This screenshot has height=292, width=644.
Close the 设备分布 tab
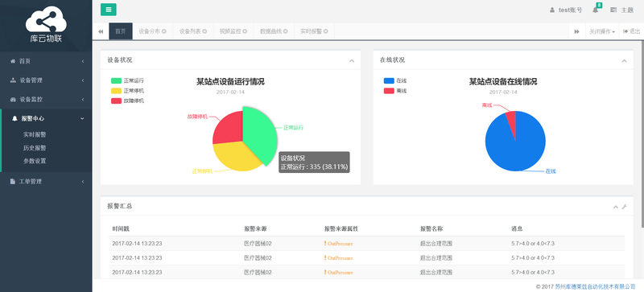pyautogui.click(x=164, y=31)
